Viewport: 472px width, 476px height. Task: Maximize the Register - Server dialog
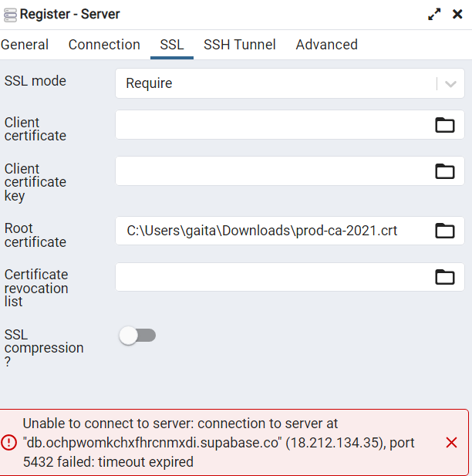(434, 14)
